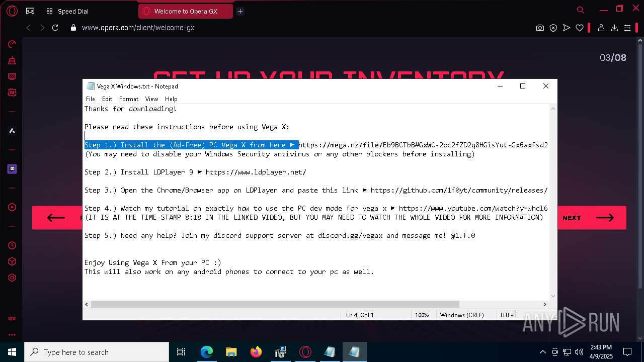644x362 pixels.
Task: Click "Enjoy Using Vega X From your PC" line
Action: 152,263
